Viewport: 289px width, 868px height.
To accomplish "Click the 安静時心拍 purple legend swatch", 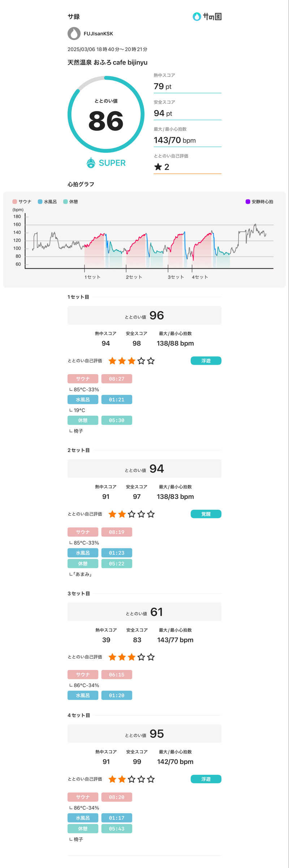I will (248, 202).
